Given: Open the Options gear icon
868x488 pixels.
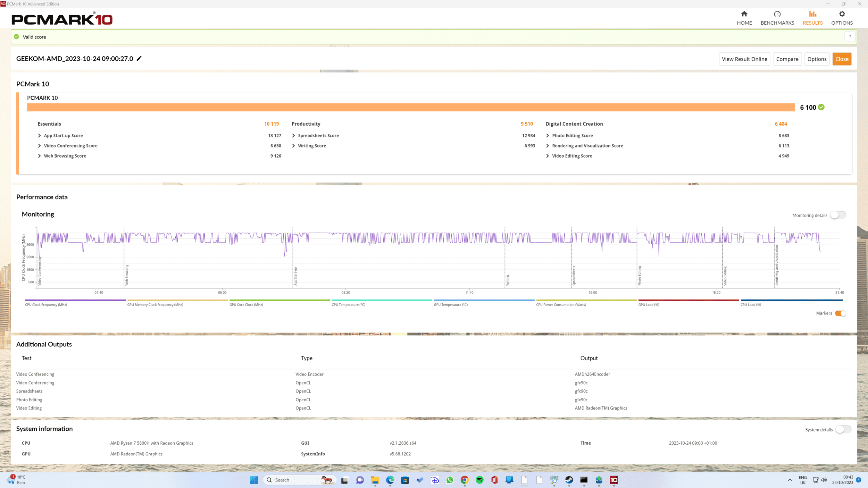Looking at the screenshot, I should tap(842, 14).
